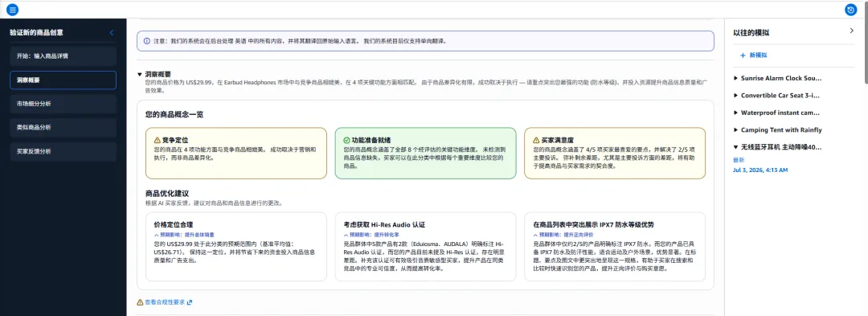
Task: Click the 价格定位合理 suggestion card
Action: point(235,247)
